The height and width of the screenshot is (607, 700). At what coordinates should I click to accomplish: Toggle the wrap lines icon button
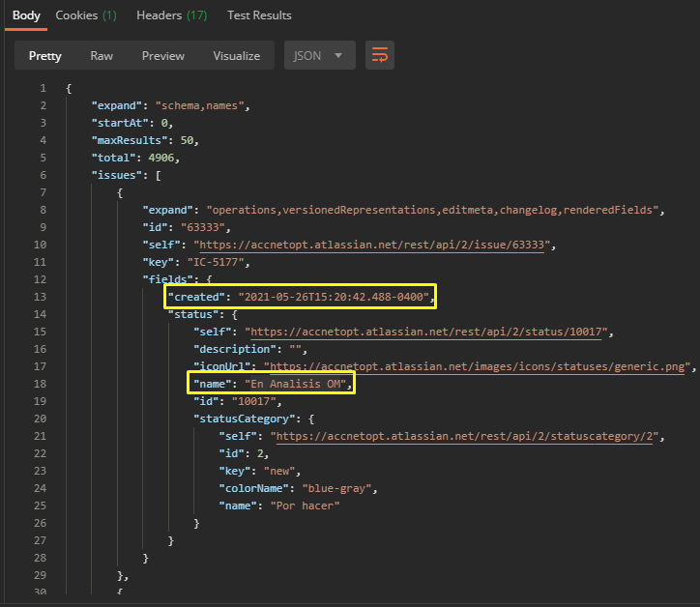click(380, 55)
